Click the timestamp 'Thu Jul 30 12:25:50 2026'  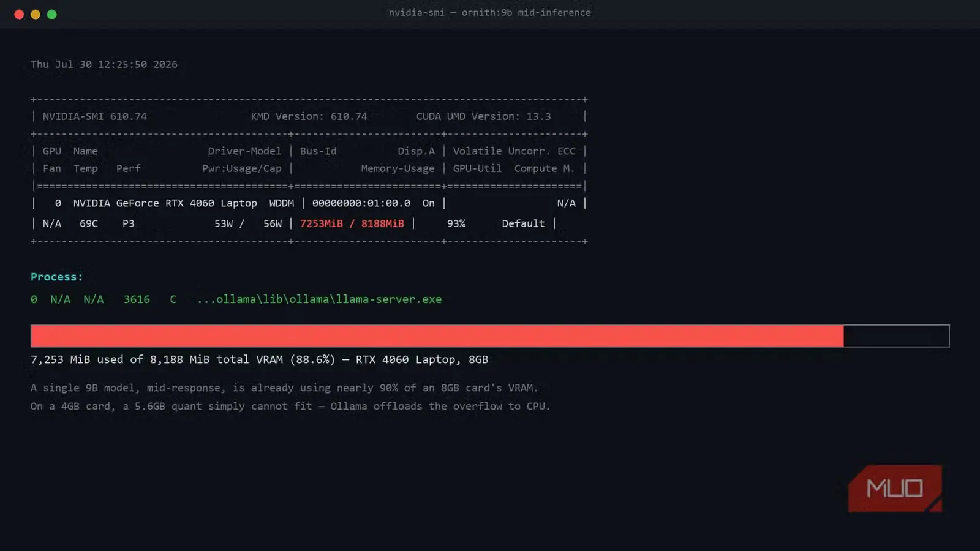point(104,64)
